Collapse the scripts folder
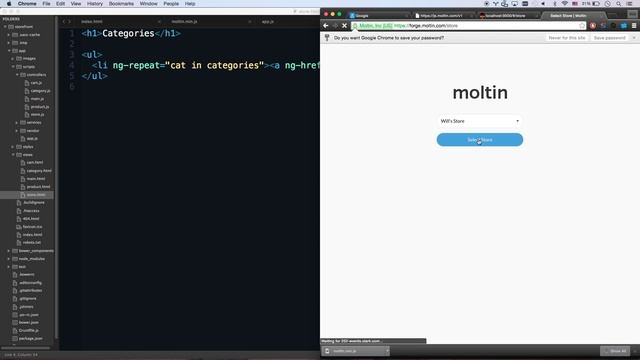This screenshot has height=360, width=640. pos(13,67)
